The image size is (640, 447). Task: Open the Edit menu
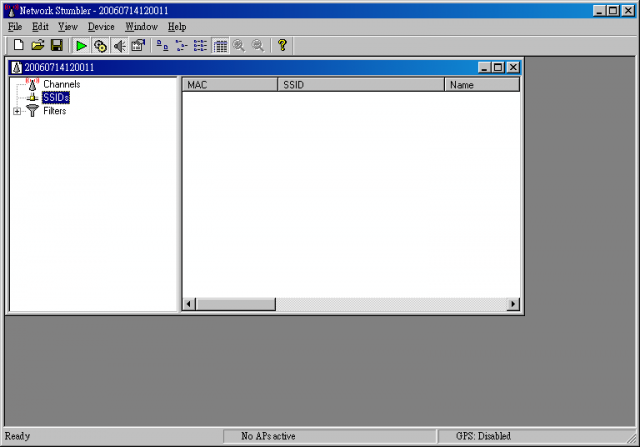(40, 27)
